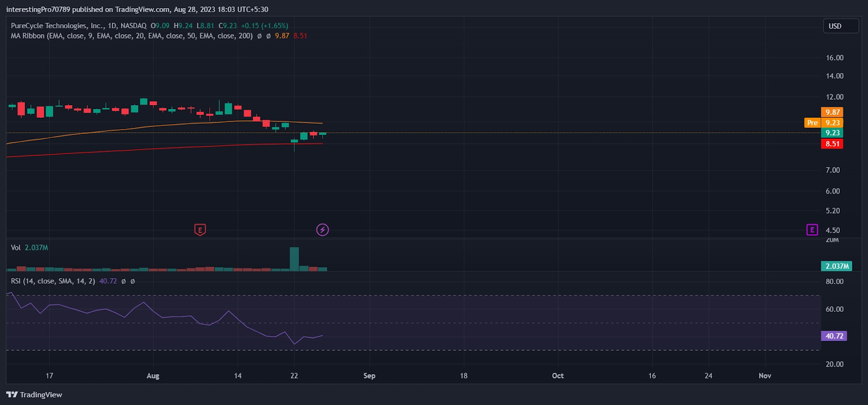This screenshot has width=868, height=405.
Task: Click the 12.00 price axis label
Action: tap(834, 97)
